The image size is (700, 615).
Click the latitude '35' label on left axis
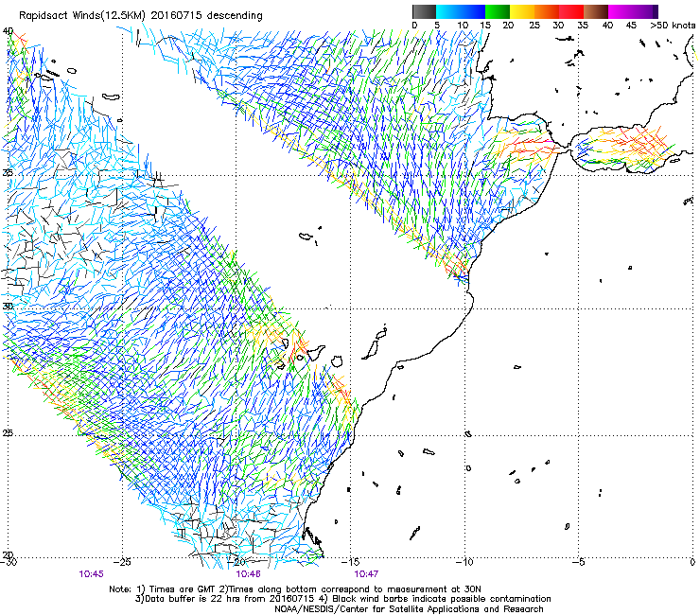click(x=8, y=172)
